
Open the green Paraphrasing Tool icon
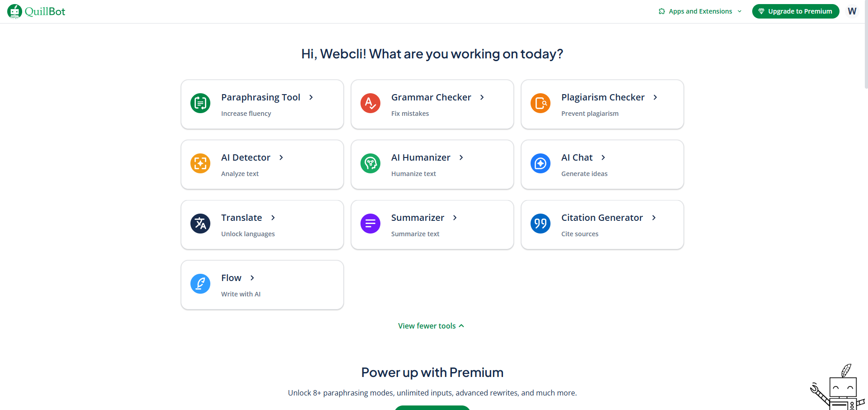click(x=200, y=103)
